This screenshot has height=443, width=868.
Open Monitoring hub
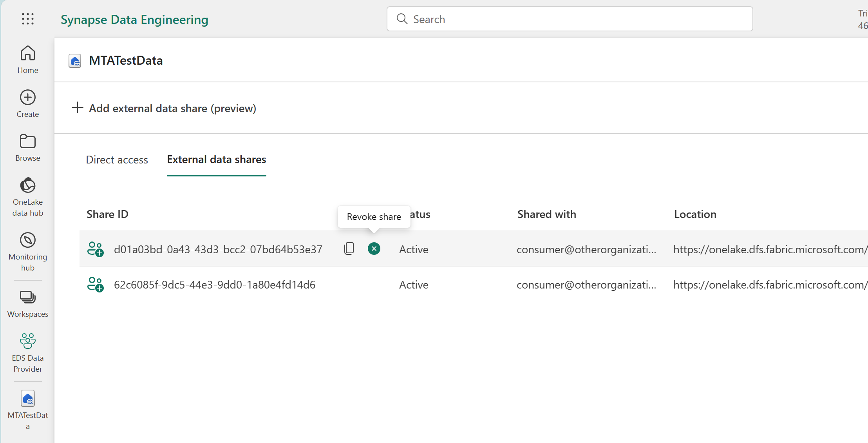click(28, 252)
